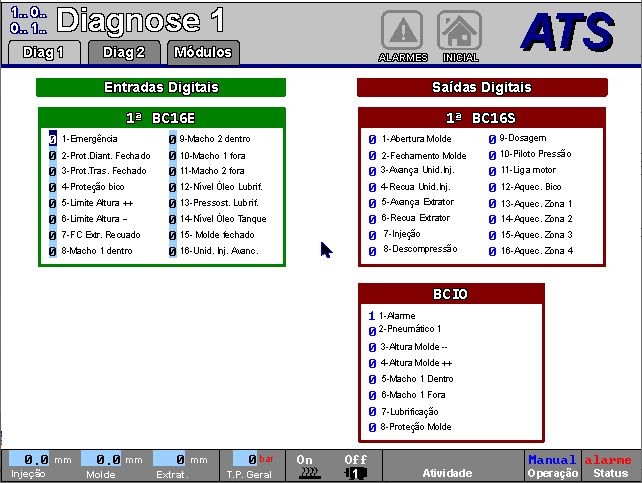Click the ATS logo
This screenshot has width=642, height=483.
pyautogui.click(x=567, y=31)
